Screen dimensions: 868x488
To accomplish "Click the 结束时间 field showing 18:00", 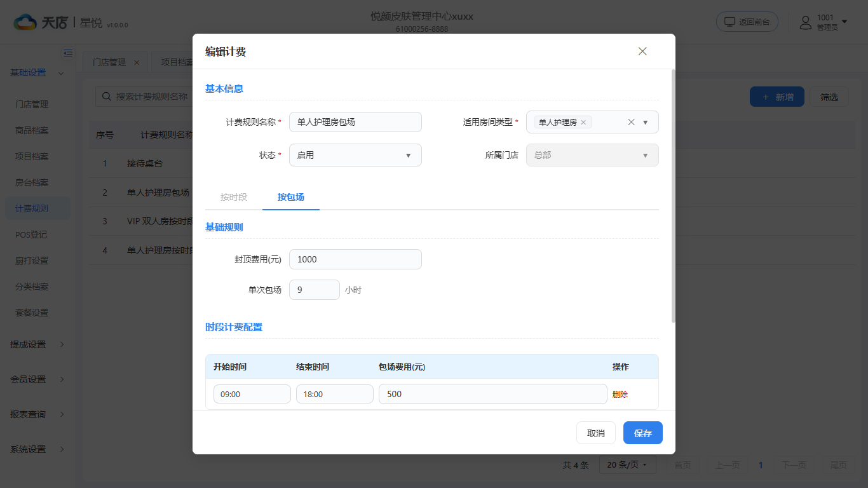I will pyautogui.click(x=335, y=394).
